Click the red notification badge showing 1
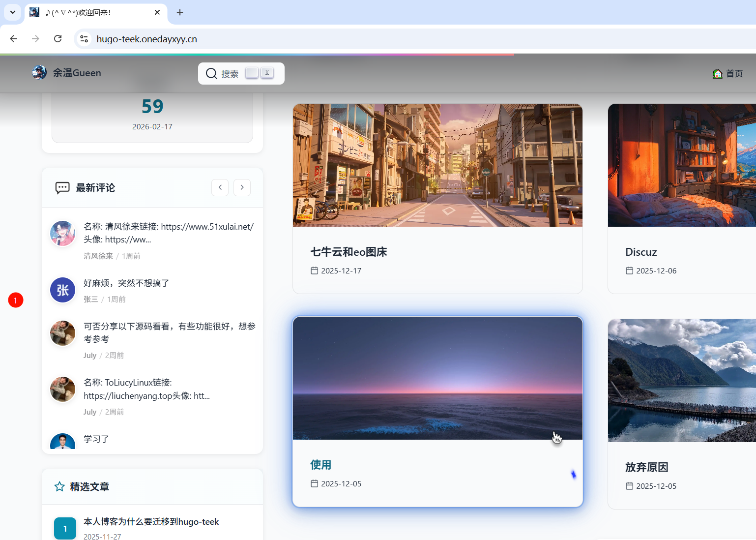 tap(16, 300)
